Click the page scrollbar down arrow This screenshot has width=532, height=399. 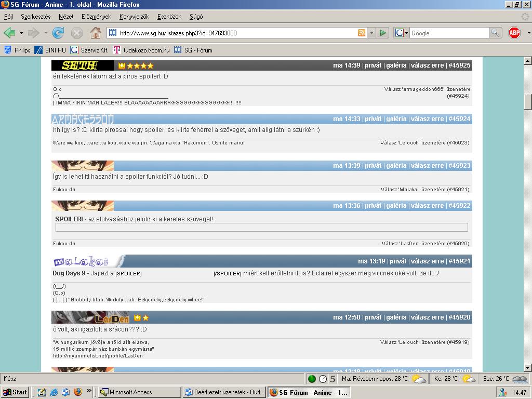pos(528,367)
